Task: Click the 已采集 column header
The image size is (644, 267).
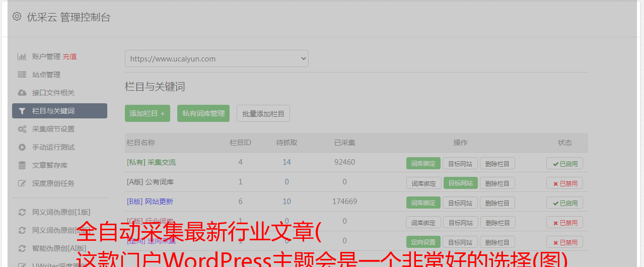Action: [344, 143]
